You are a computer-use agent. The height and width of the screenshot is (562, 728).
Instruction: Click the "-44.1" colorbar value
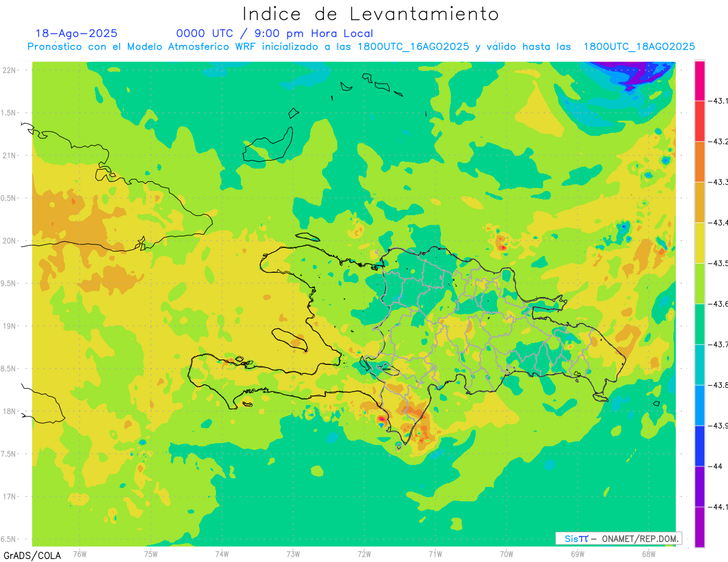719,507
